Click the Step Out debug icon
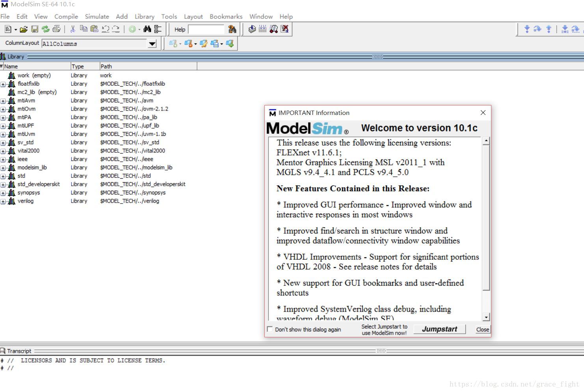Image resolution: width=584 pixels, height=392 pixels. point(549,29)
